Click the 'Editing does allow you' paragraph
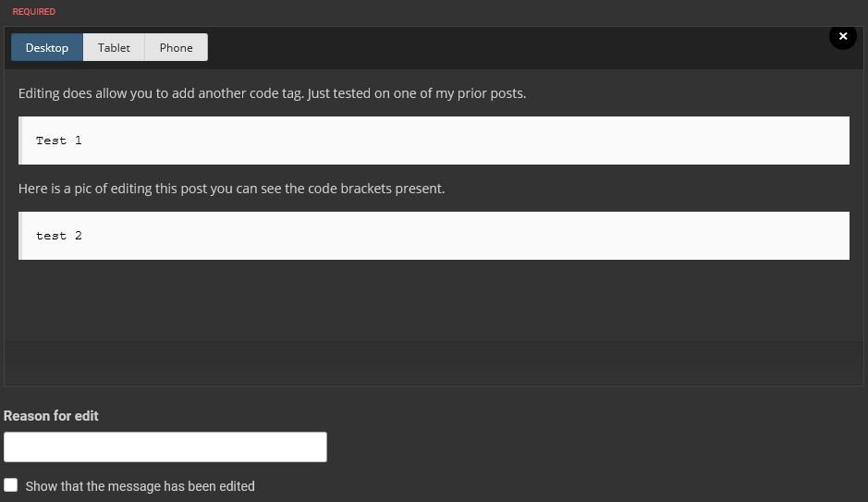Image resolution: width=868 pixels, height=502 pixels. coord(272,93)
